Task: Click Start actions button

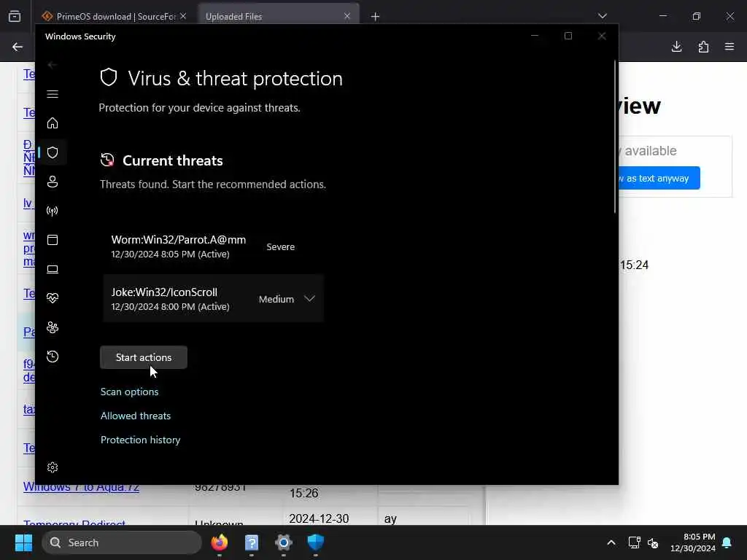Action: 144,357
